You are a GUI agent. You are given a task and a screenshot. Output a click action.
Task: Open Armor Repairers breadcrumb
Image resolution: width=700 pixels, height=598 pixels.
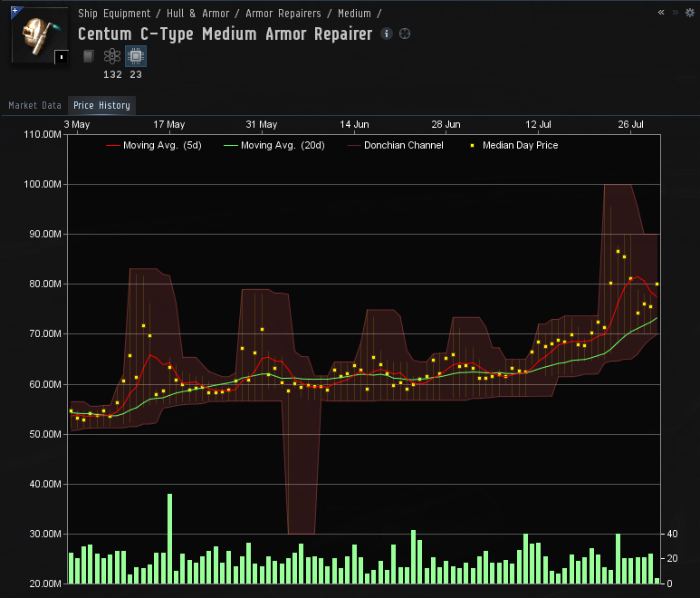pos(283,14)
